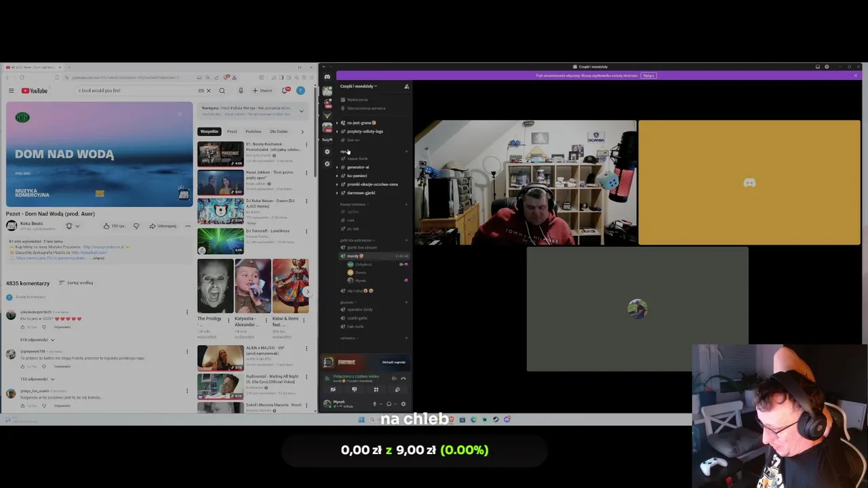Open Discord activities launcher icon
This screenshot has width=868, height=488.
(376, 390)
